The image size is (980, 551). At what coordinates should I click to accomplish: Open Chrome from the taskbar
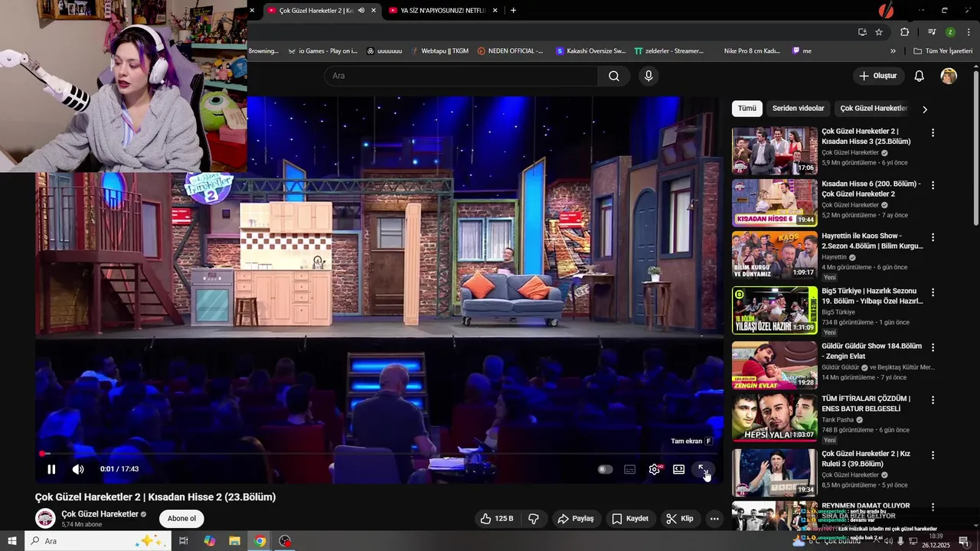pyautogui.click(x=260, y=541)
